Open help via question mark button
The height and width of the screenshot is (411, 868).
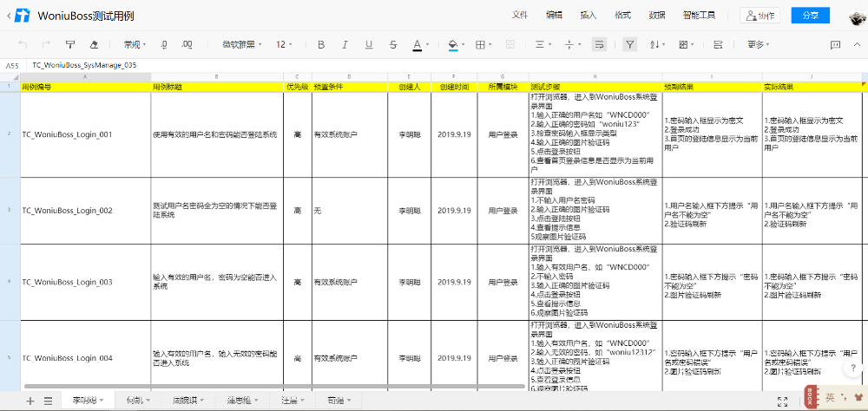tap(853, 368)
